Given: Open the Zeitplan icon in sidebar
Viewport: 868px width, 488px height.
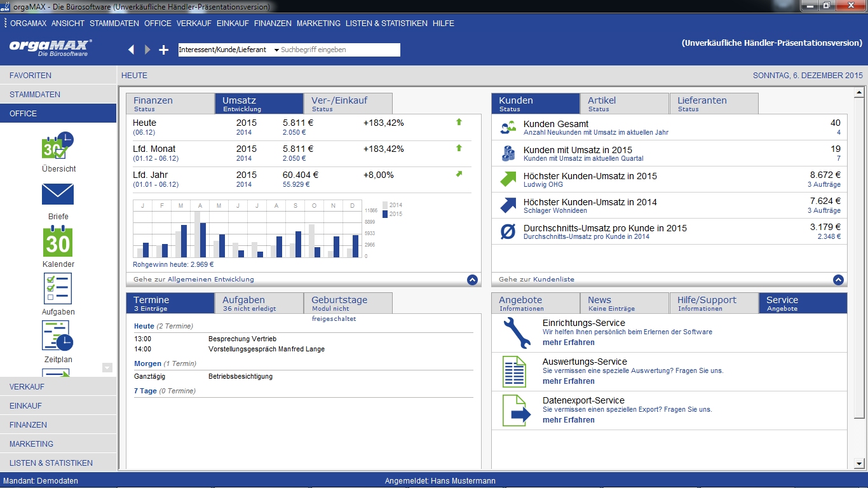Looking at the screenshot, I should 58,336.
